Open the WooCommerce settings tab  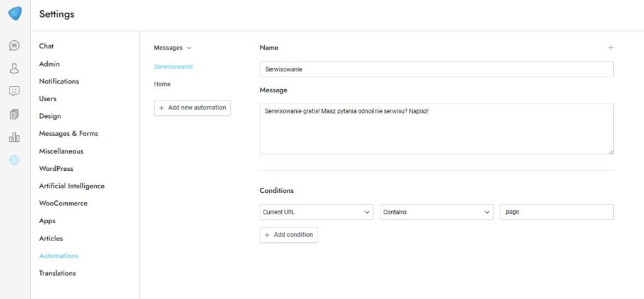pyautogui.click(x=63, y=204)
